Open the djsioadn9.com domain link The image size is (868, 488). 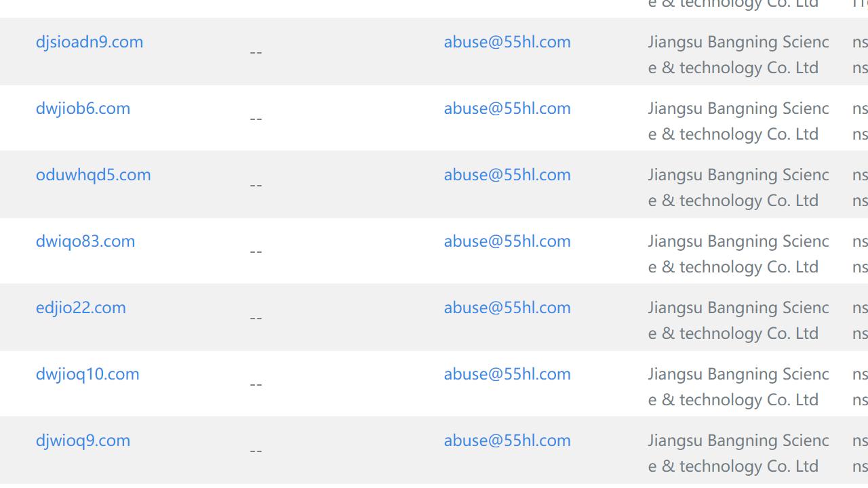pos(90,42)
